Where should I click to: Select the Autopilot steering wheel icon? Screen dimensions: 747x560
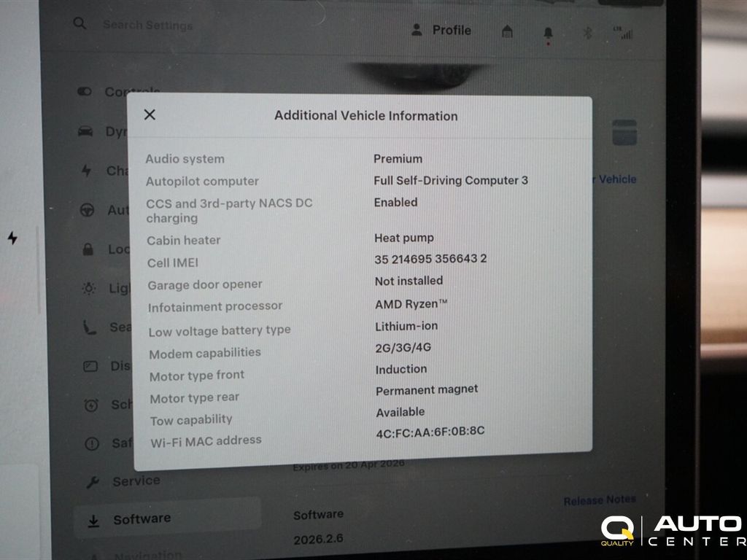[87, 210]
